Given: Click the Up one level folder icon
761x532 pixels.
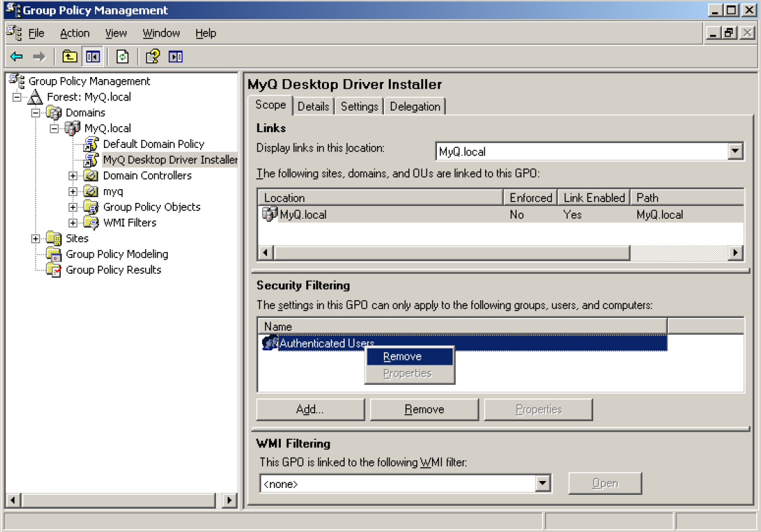Looking at the screenshot, I should (x=69, y=56).
